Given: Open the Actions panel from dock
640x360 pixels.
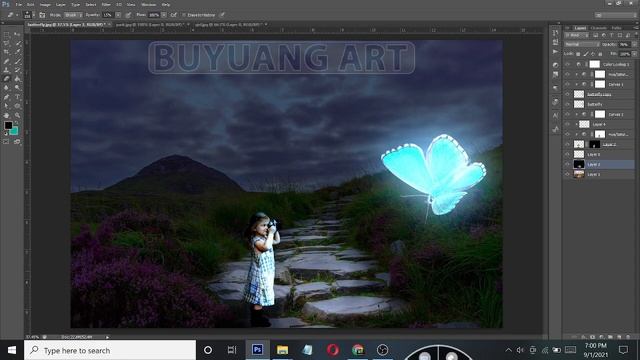Looking at the screenshot, I should [x=556, y=52].
